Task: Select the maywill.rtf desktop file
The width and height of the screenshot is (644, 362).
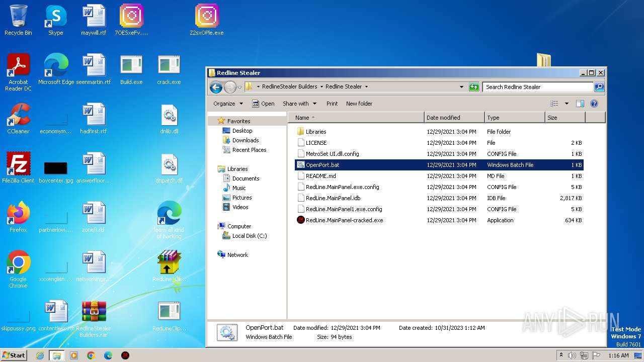Action: 94,20
